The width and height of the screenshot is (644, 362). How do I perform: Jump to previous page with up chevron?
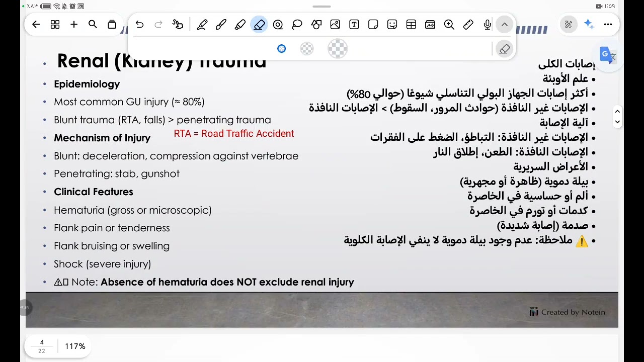[617, 112]
